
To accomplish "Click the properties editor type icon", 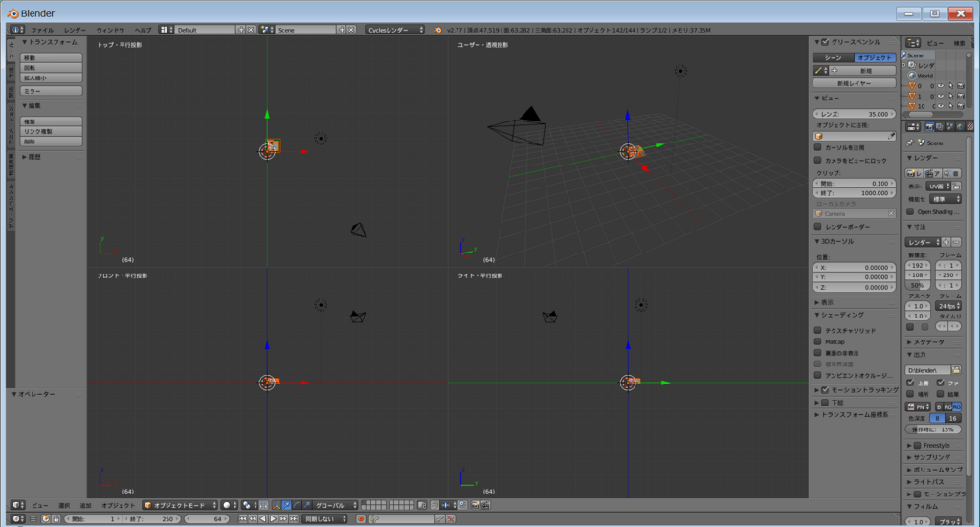I will [x=913, y=127].
